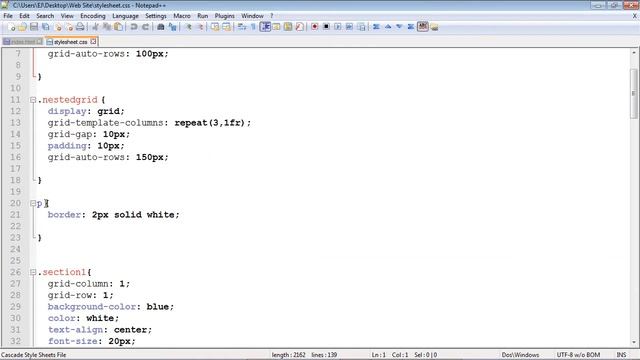Close the stylesheet.css tab
This screenshot has height=360, width=640.
[x=93, y=41]
